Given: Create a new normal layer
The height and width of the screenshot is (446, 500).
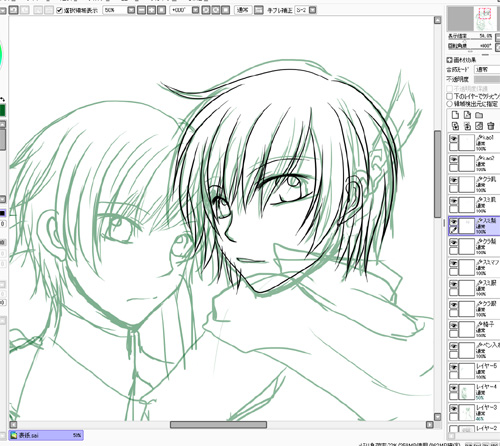Looking at the screenshot, I should (x=455, y=115).
